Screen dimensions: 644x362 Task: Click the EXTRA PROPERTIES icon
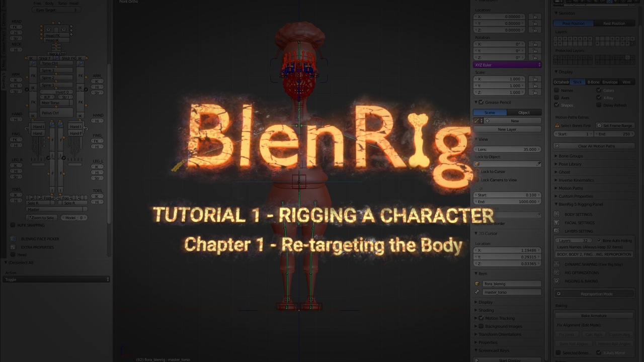(13, 247)
